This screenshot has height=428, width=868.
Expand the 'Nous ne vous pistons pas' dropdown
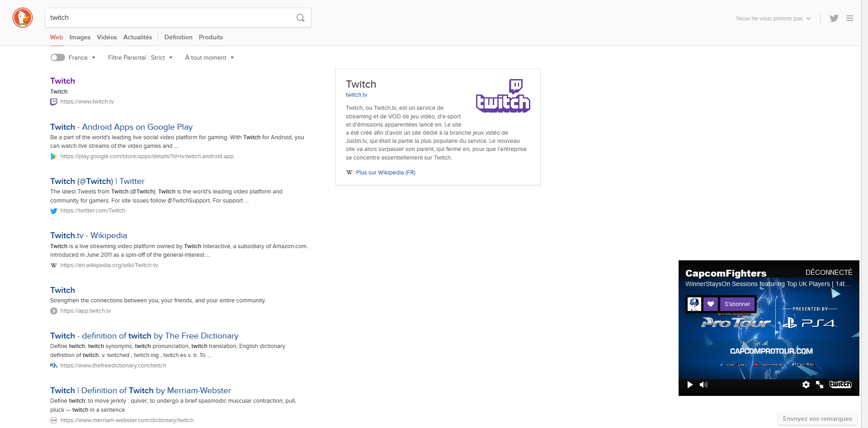click(774, 19)
